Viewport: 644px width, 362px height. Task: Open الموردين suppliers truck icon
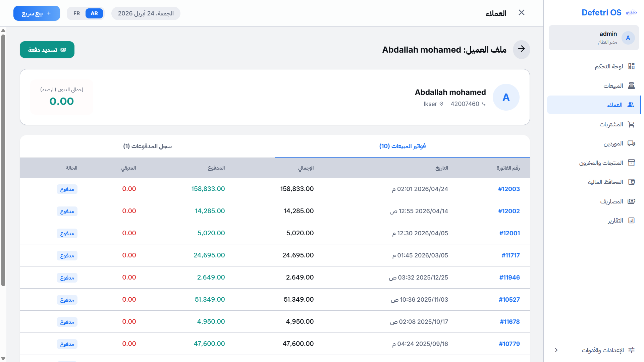click(x=632, y=143)
